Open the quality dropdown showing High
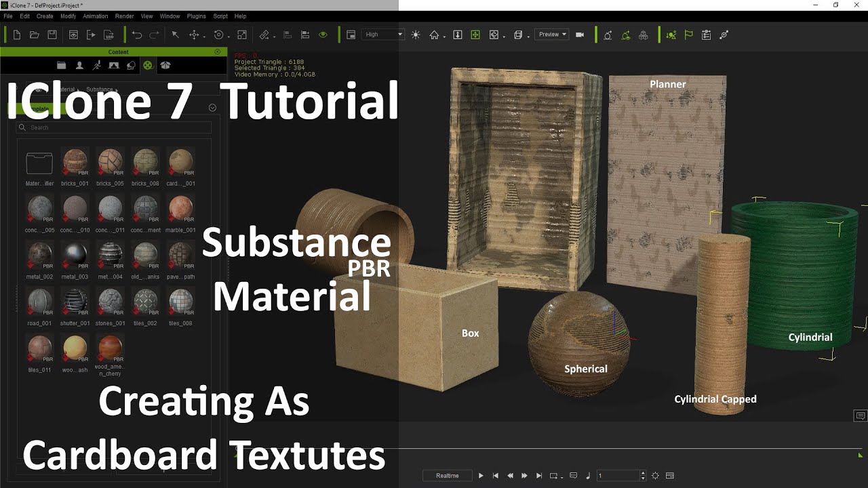Viewport: 868px width, 488px height. pos(383,35)
